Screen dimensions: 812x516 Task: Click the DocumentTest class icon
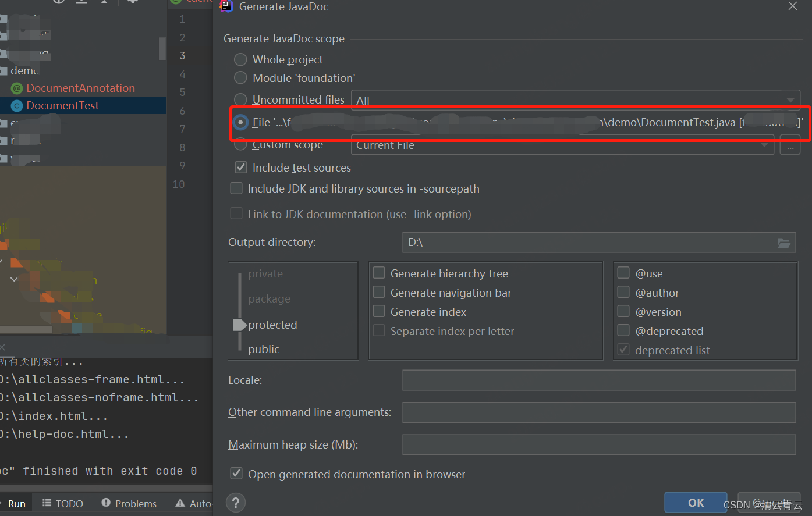17,106
